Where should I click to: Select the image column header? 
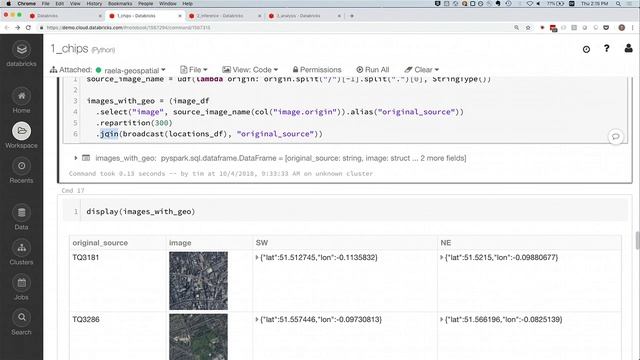(x=180, y=243)
